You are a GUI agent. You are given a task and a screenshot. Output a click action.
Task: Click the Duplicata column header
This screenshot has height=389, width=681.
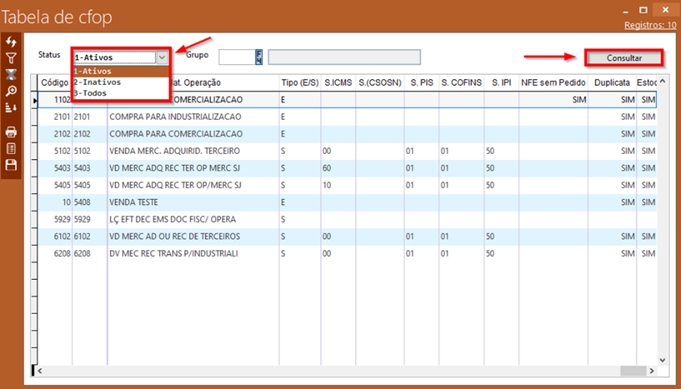coord(612,82)
